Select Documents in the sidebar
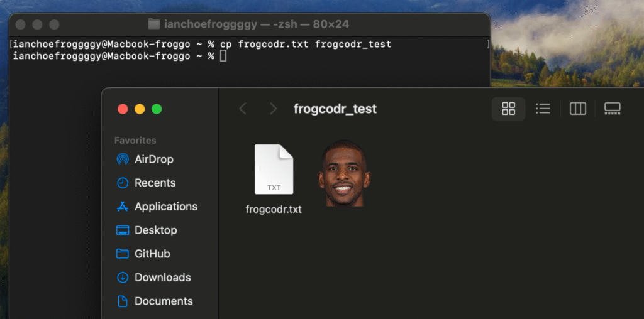 click(164, 301)
